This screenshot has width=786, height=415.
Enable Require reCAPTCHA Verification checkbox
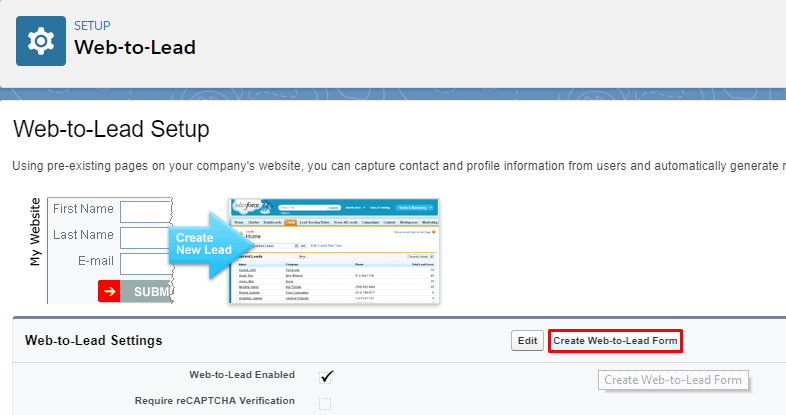325,403
